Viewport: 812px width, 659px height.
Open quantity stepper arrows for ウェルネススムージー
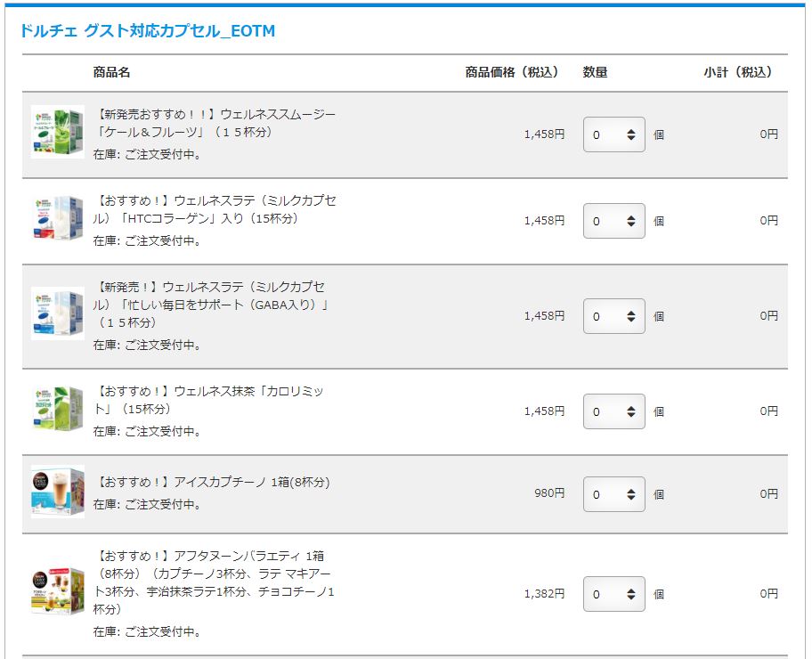pos(630,134)
